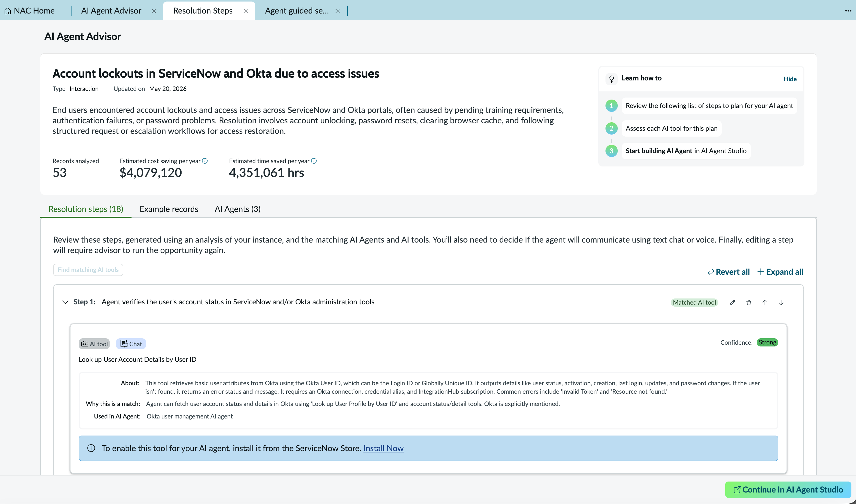Select step 3 Start building AI Agent
This screenshot has width=856, height=504.
click(x=686, y=151)
